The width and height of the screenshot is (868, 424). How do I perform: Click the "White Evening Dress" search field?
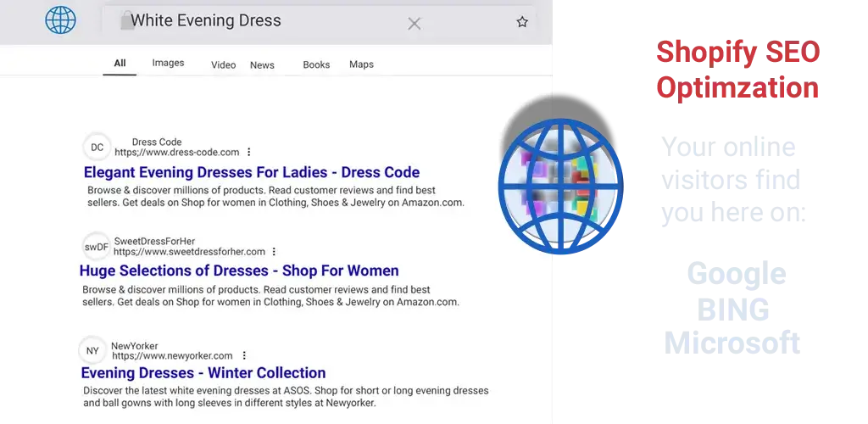[x=254, y=21]
